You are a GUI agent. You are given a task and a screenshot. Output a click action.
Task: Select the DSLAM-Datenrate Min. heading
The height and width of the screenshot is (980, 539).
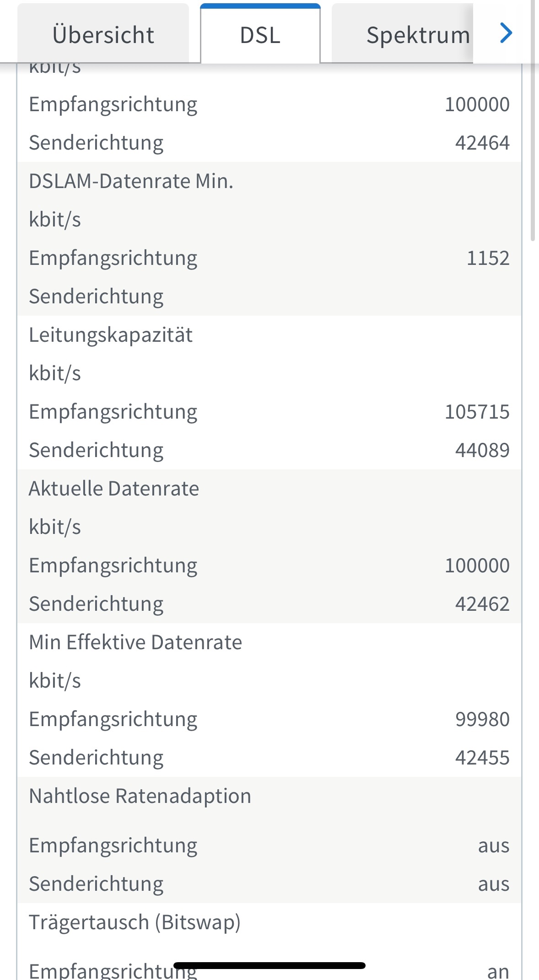[131, 181]
